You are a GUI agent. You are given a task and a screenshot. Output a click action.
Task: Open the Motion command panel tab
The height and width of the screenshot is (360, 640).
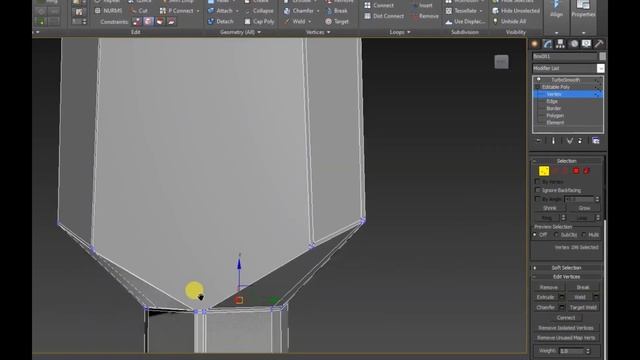(573, 44)
